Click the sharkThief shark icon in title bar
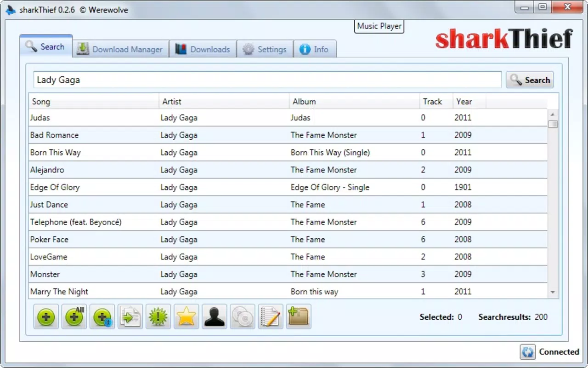The width and height of the screenshot is (588, 368). point(11,10)
